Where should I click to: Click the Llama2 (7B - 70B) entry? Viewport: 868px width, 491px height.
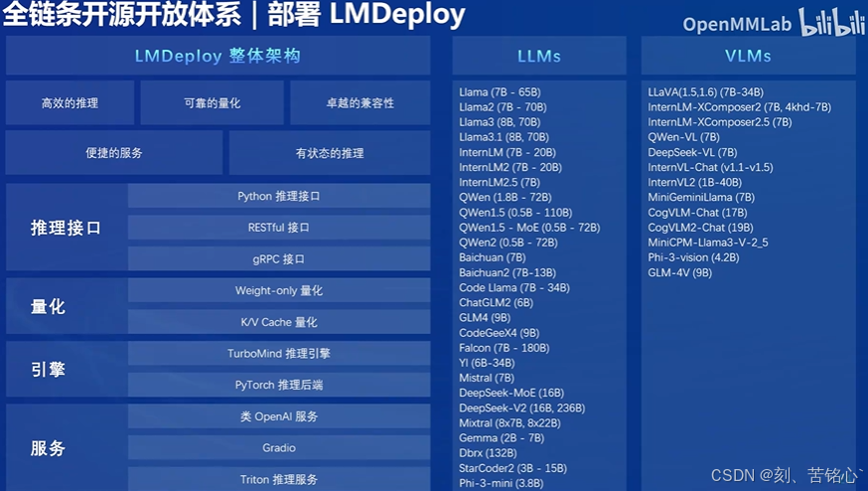pos(503,107)
